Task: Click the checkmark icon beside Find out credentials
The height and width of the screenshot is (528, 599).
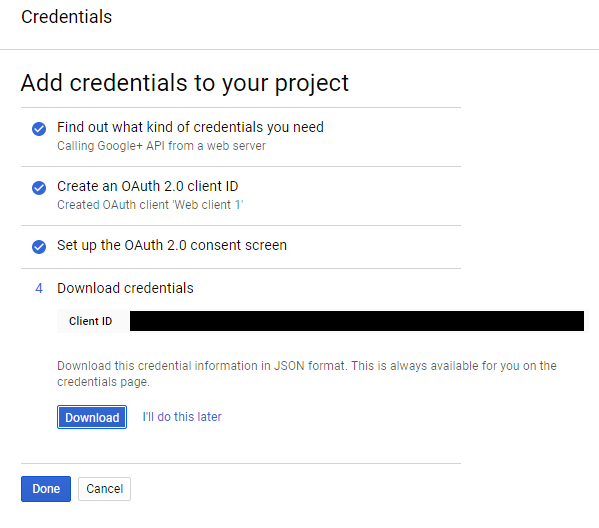Action: pyautogui.click(x=39, y=129)
